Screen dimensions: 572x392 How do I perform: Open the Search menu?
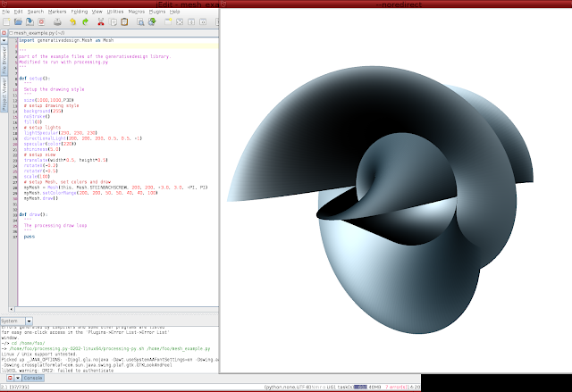(36, 12)
